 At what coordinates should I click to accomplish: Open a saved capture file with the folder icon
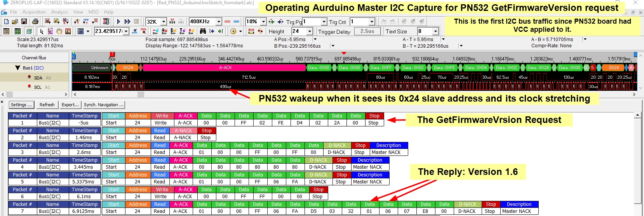[x=15, y=21]
